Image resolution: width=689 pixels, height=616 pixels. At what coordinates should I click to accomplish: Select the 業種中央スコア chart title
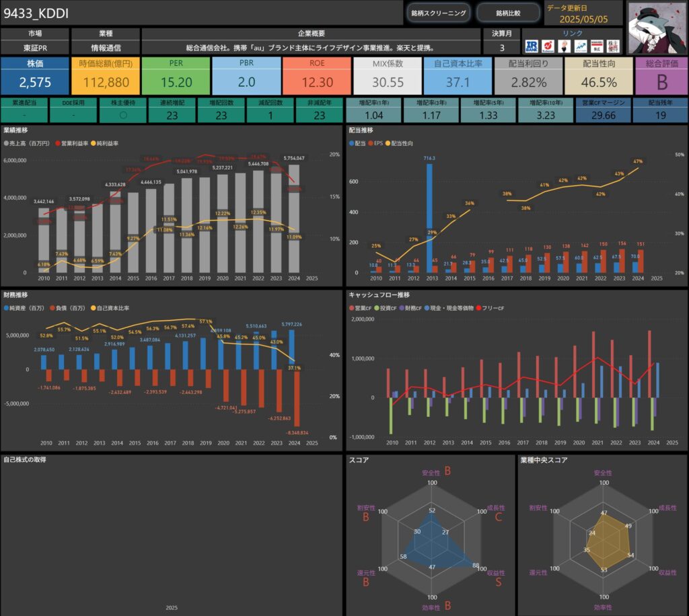pyautogui.click(x=544, y=460)
